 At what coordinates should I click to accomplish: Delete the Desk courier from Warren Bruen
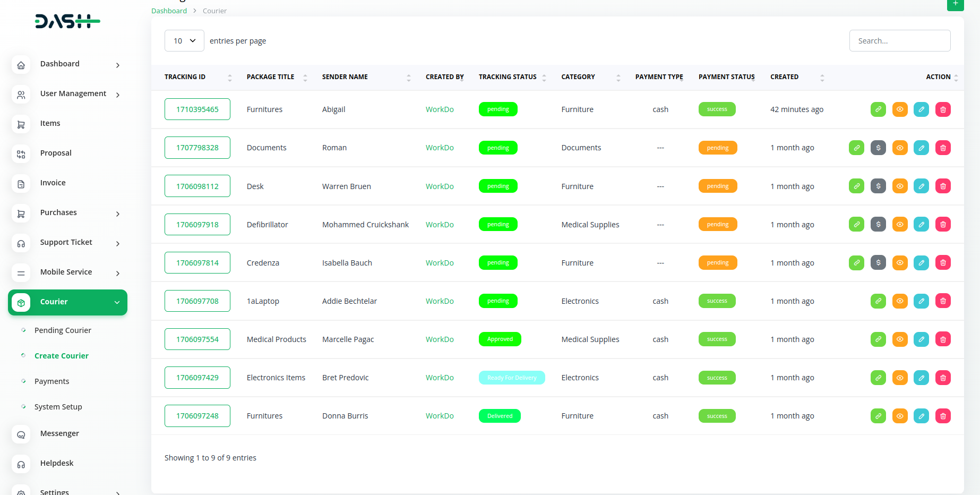[943, 186]
